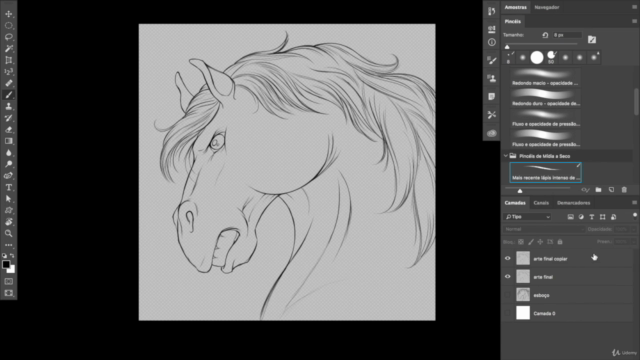Screen dimensions: 640x360
Task: Select the Magic Wand tool
Action: click(x=9, y=49)
